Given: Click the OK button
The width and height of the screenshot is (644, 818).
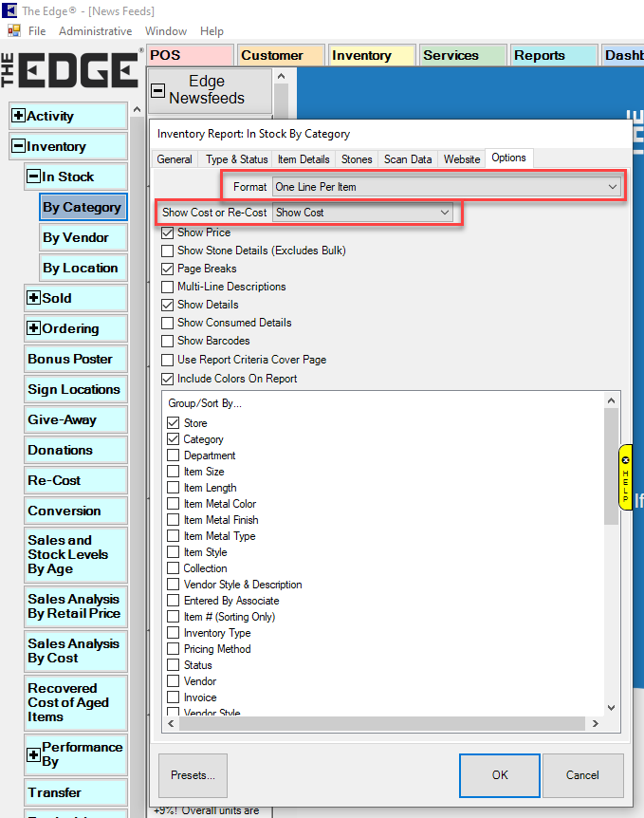Looking at the screenshot, I should [x=500, y=775].
